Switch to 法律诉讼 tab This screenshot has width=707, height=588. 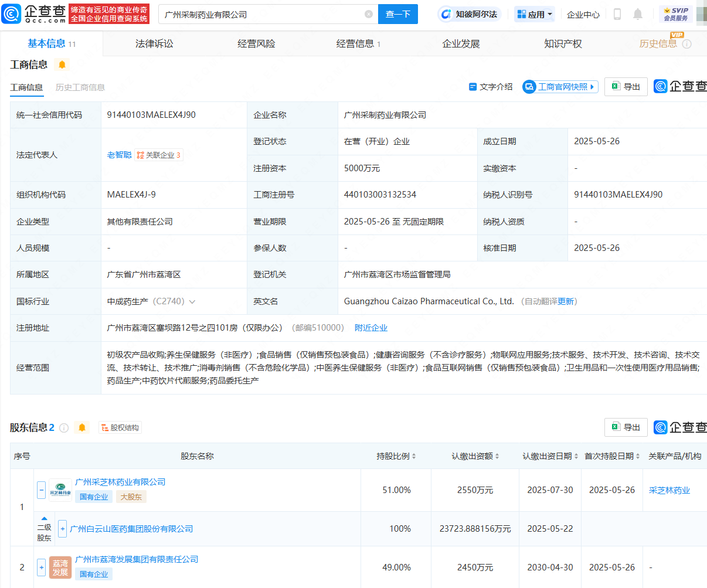(x=154, y=43)
